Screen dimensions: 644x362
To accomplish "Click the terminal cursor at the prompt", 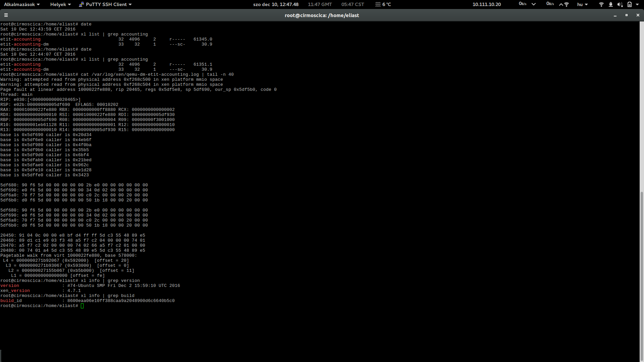I will pos(82,306).
